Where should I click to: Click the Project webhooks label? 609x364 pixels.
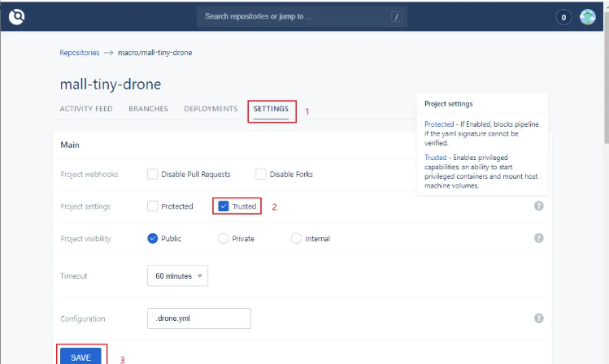pos(89,175)
